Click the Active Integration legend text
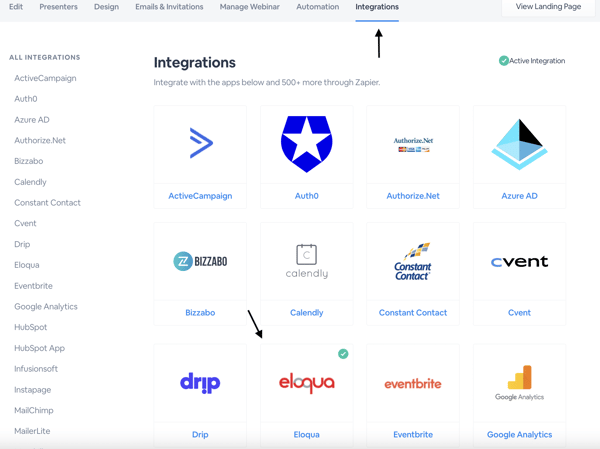The image size is (600, 449). 537,61
